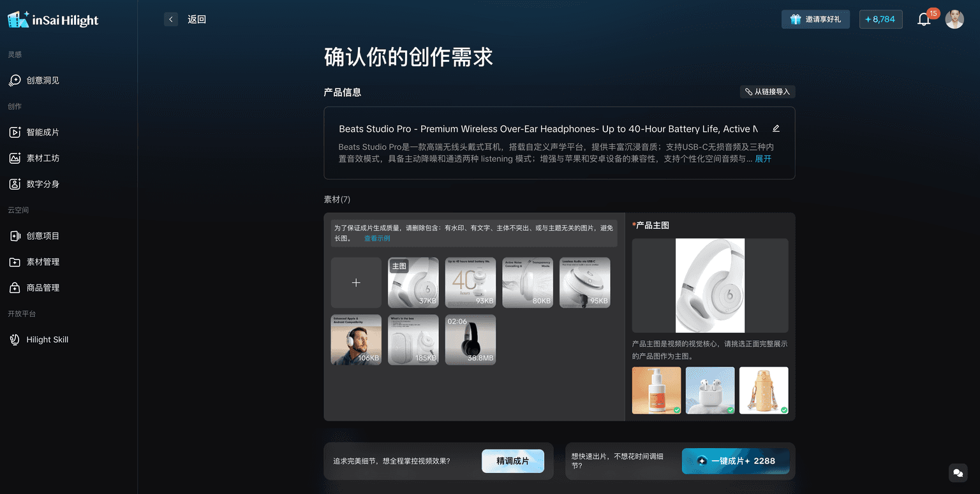Click the Hilight Skill menu label
The image size is (980, 494).
point(47,340)
